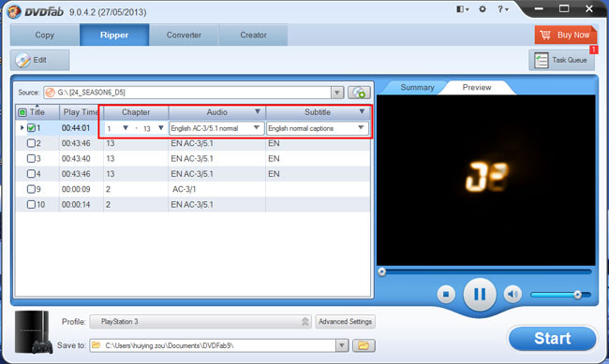The image size is (609, 364).
Task: Click the DVDFab monkey logo
Action: [14, 11]
